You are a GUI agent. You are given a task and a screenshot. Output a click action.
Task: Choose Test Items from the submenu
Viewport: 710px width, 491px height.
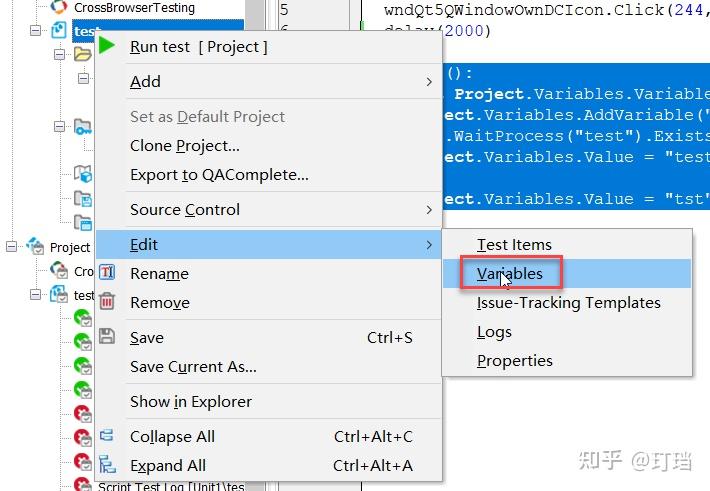pyautogui.click(x=514, y=244)
